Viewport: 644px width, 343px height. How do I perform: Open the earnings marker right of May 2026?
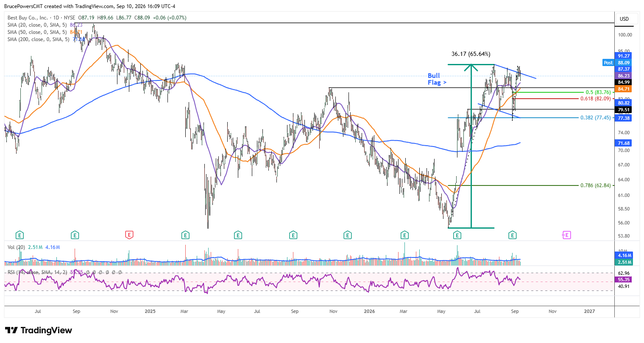click(x=457, y=235)
